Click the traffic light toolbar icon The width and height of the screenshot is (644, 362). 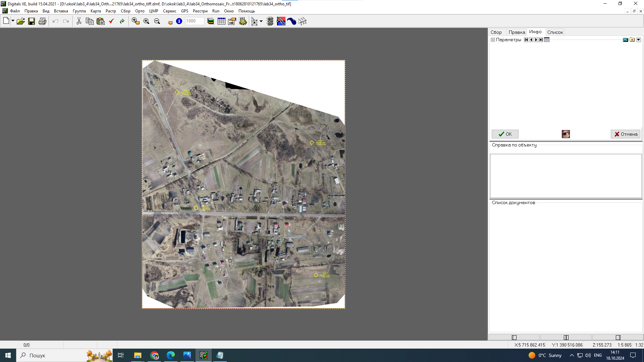[x=270, y=21]
